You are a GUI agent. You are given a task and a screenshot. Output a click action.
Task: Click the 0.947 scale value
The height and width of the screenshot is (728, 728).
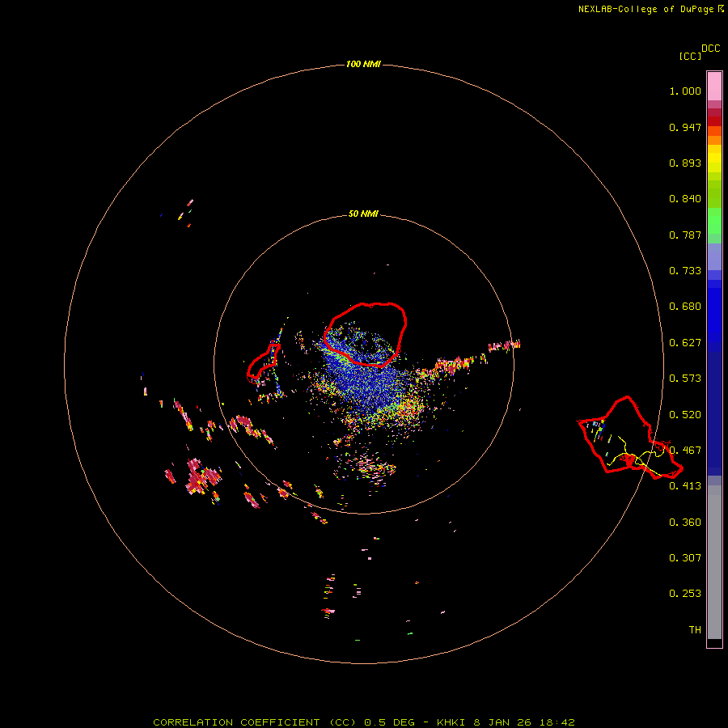pos(685,127)
